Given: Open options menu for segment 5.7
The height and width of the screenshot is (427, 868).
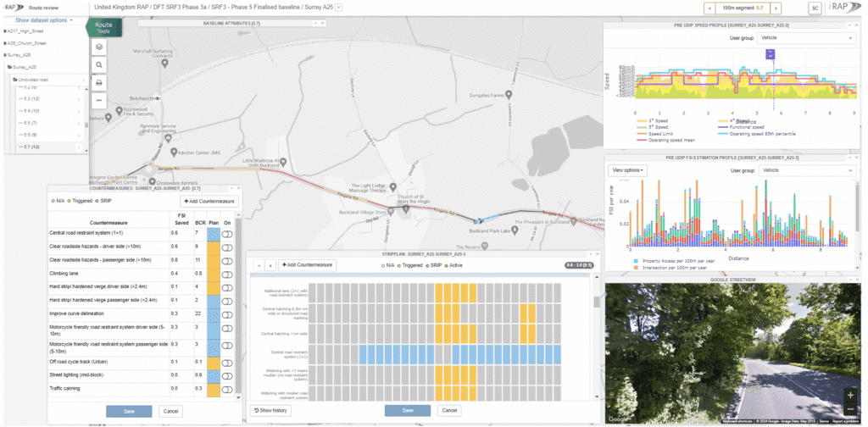Looking at the screenshot, I should pyautogui.click(x=78, y=147).
